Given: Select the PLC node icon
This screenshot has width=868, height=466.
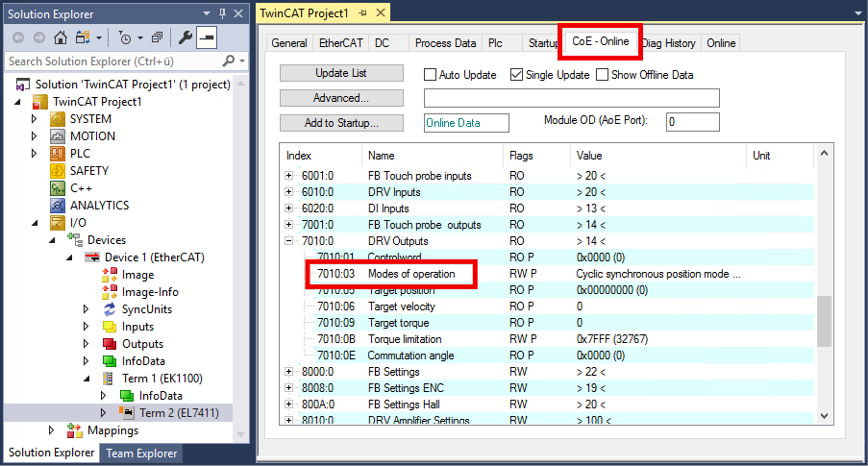Looking at the screenshot, I should coord(58,154).
